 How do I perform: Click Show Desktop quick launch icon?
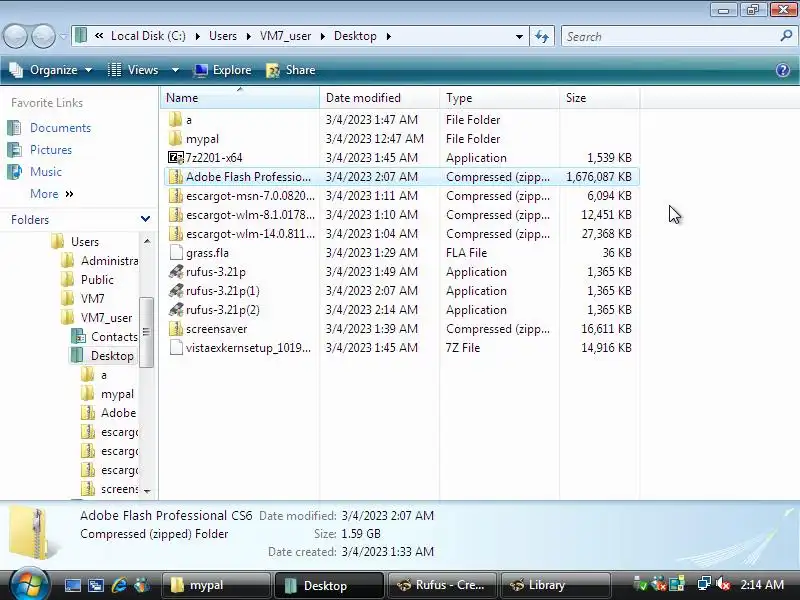click(72, 585)
